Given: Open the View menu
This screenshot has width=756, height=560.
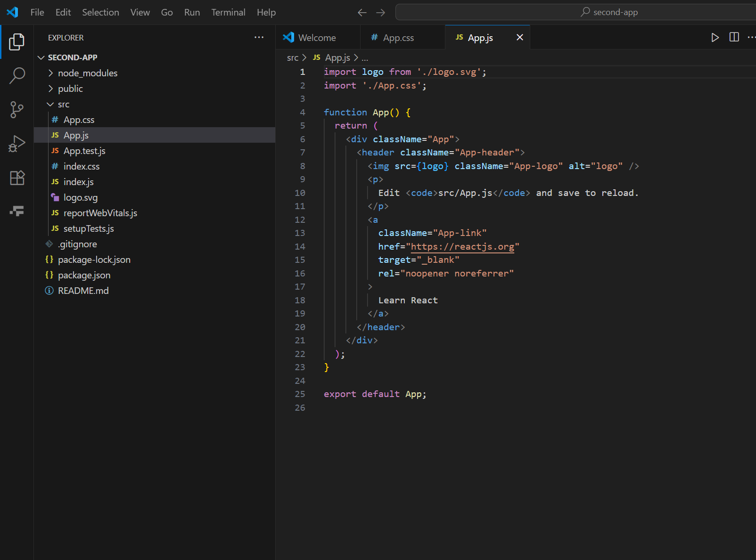Looking at the screenshot, I should [x=140, y=12].
